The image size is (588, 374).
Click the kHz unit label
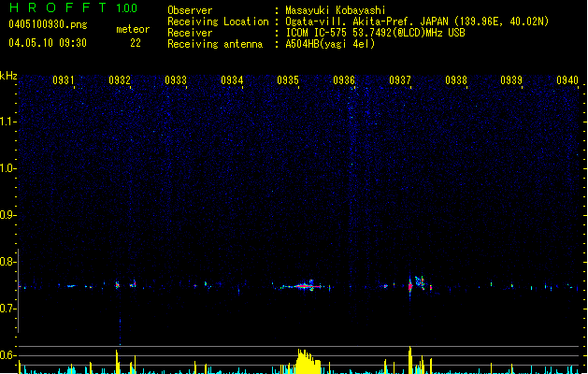[8, 76]
